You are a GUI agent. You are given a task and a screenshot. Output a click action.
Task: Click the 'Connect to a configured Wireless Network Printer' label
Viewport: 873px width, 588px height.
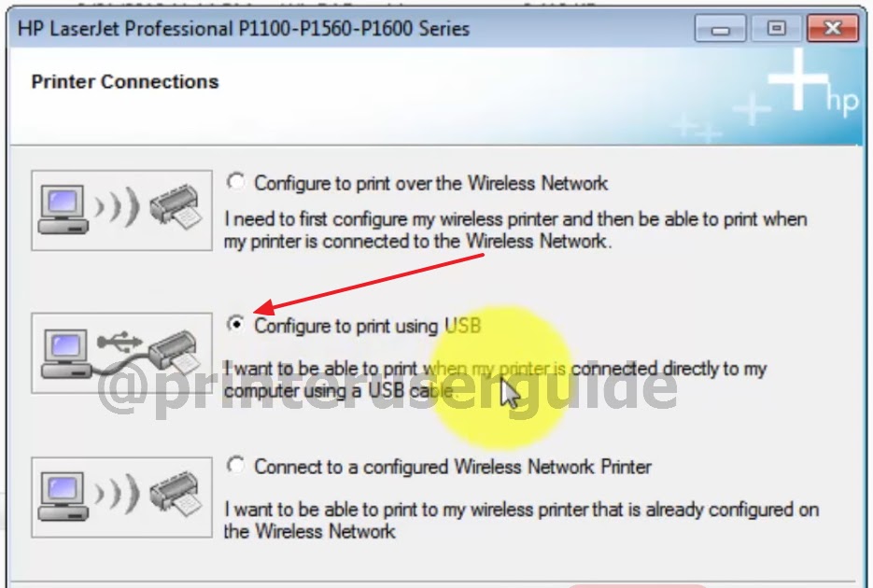point(453,467)
